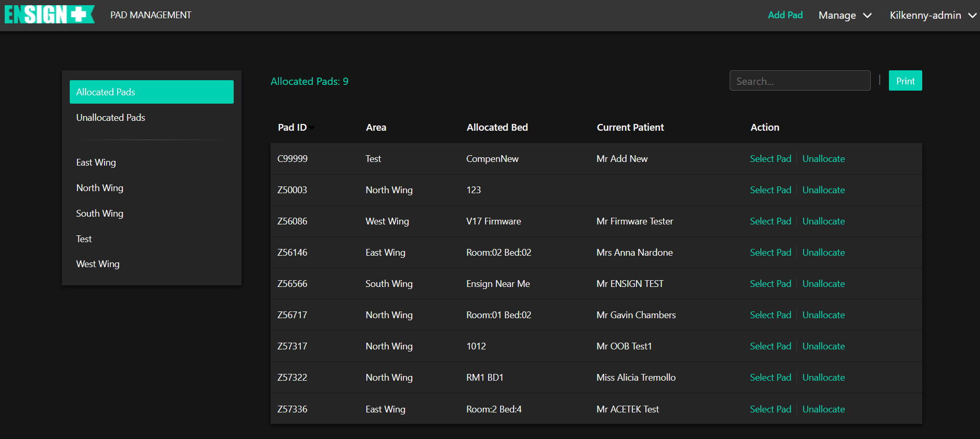
Task: Click into the Search field
Action: coord(799,81)
